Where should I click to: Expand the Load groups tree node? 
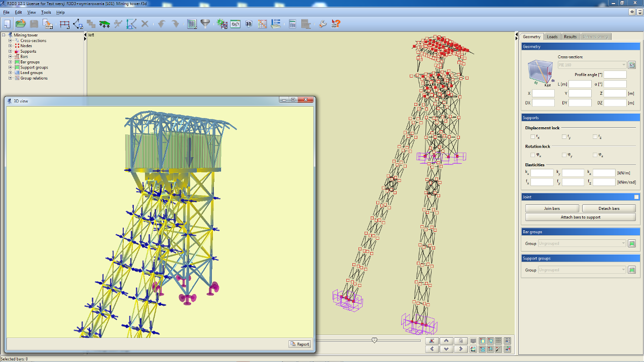pos(10,73)
